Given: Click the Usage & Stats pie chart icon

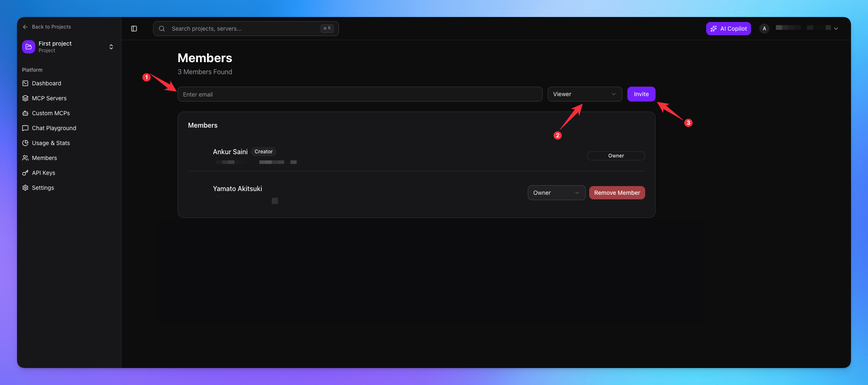Looking at the screenshot, I should click(25, 143).
